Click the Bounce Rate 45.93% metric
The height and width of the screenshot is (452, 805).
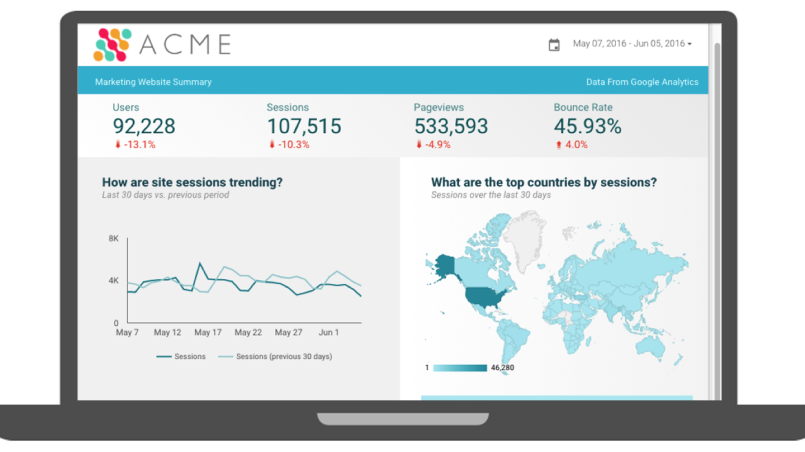(x=587, y=126)
